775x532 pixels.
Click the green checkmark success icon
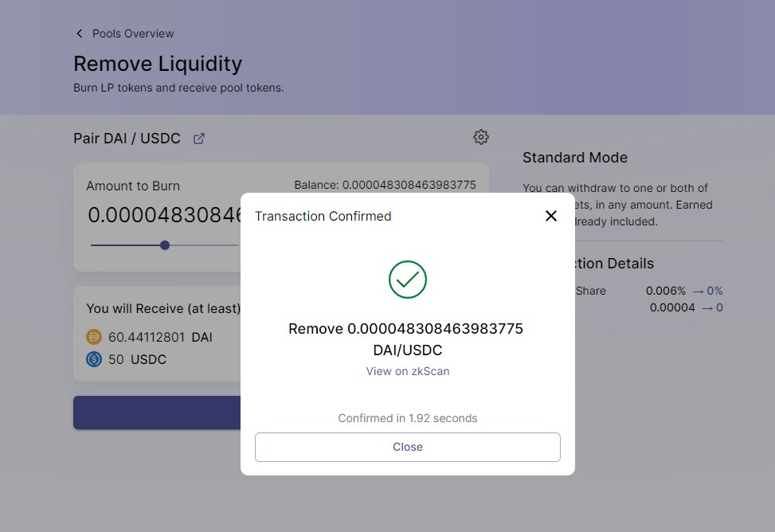[407, 280]
